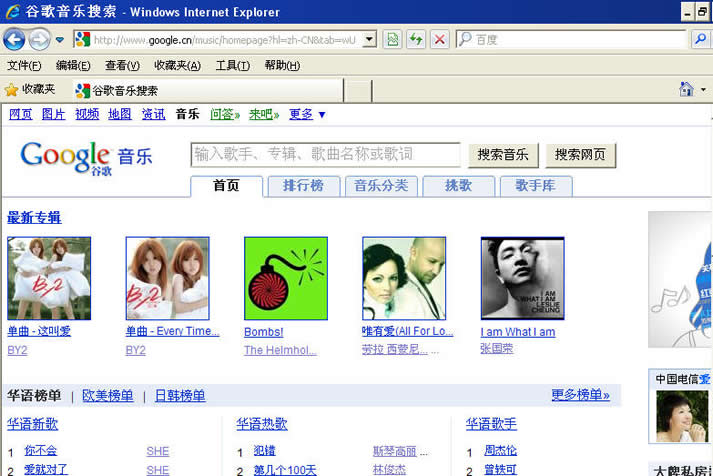Open the 问答» link
Image resolution: width=713 pixels, height=476 pixels.
point(225,114)
